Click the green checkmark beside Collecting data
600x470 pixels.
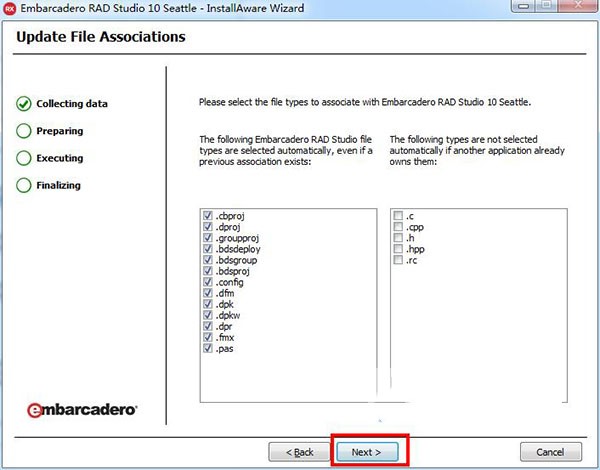click(x=23, y=103)
